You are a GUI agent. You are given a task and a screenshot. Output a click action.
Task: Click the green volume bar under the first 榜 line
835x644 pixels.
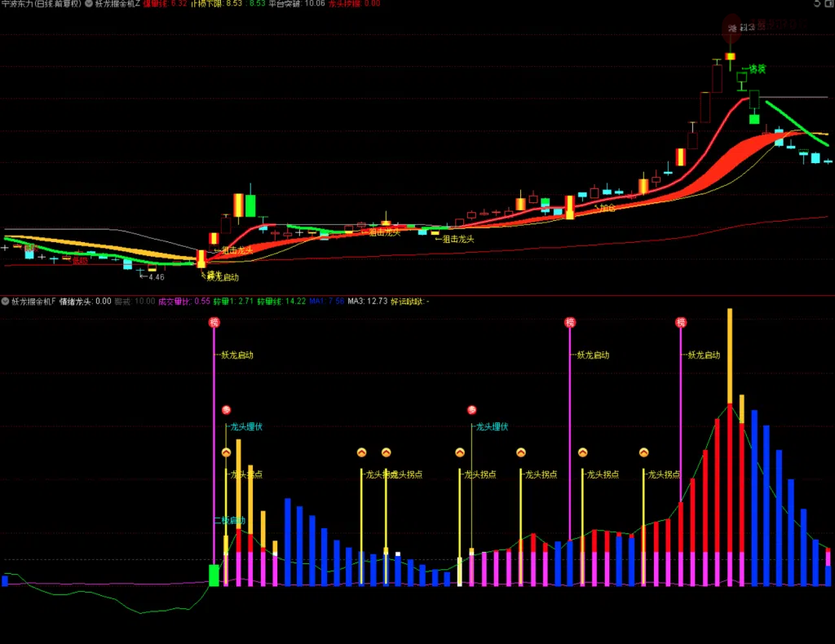pyautogui.click(x=214, y=576)
